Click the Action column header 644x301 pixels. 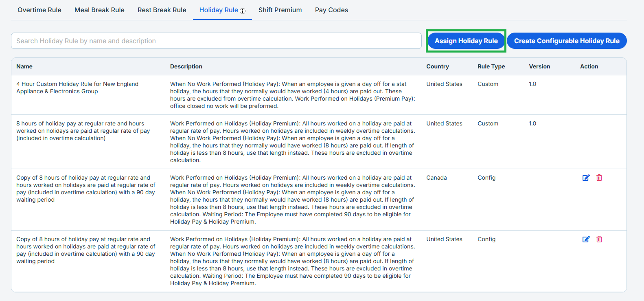(x=589, y=66)
